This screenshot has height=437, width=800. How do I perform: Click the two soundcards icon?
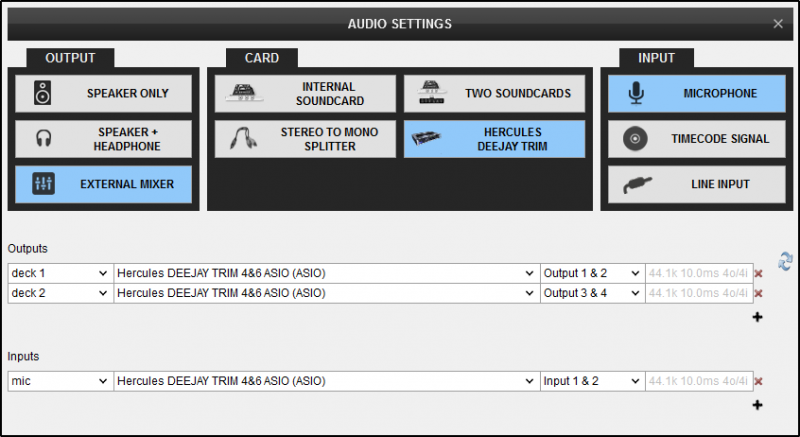[432, 92]
